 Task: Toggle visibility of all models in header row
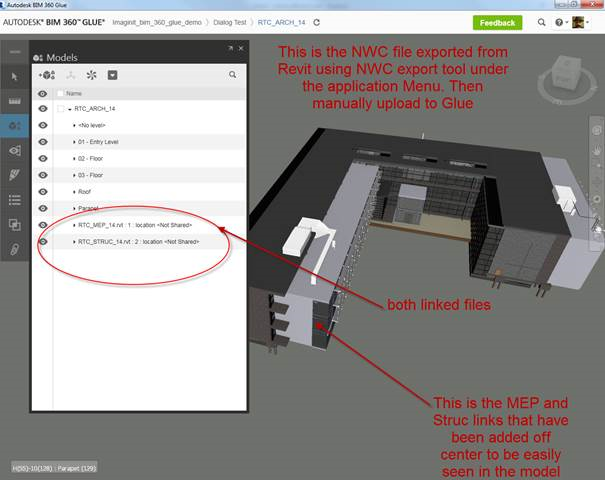[42, 93]
